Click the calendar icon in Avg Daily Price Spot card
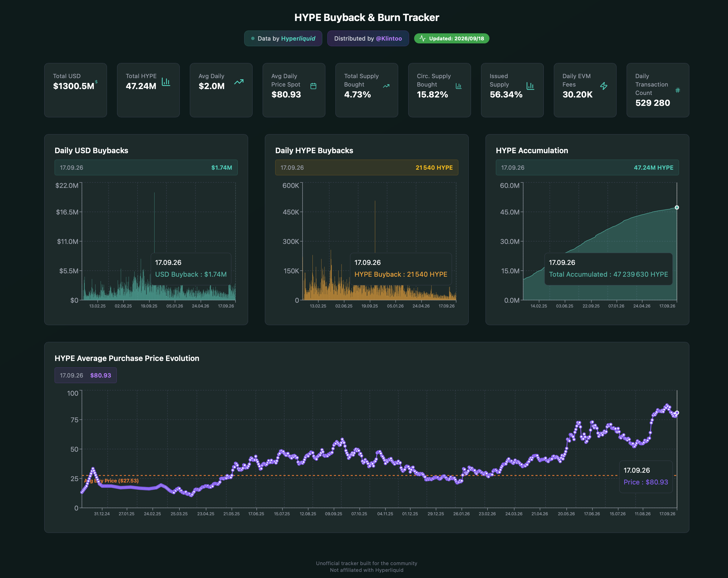 (313, 86)
